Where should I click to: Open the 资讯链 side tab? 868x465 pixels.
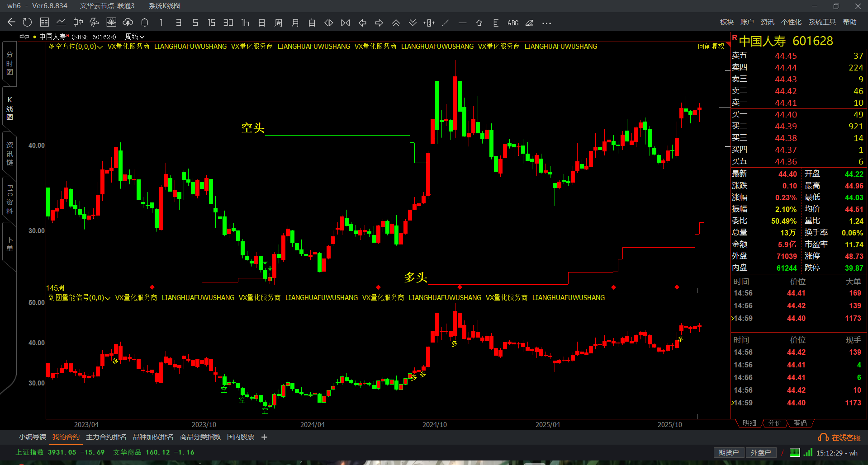pyautogui.click(x=9, y=154)
